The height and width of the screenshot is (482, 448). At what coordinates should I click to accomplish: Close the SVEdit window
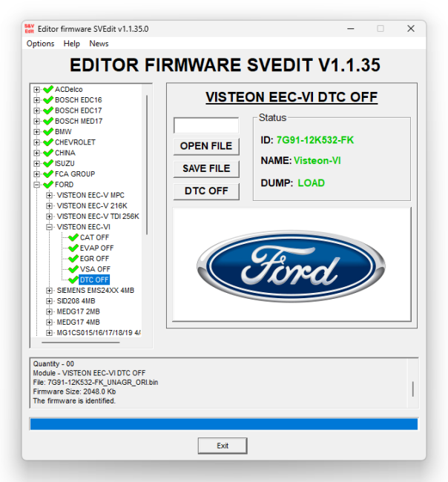click(411, 29)
